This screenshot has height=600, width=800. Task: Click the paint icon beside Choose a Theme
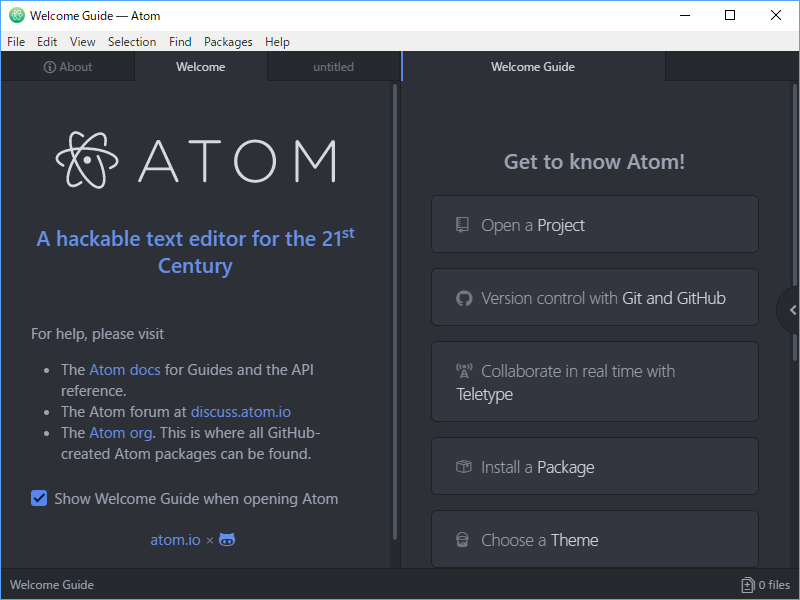click(x=462, y=539)
